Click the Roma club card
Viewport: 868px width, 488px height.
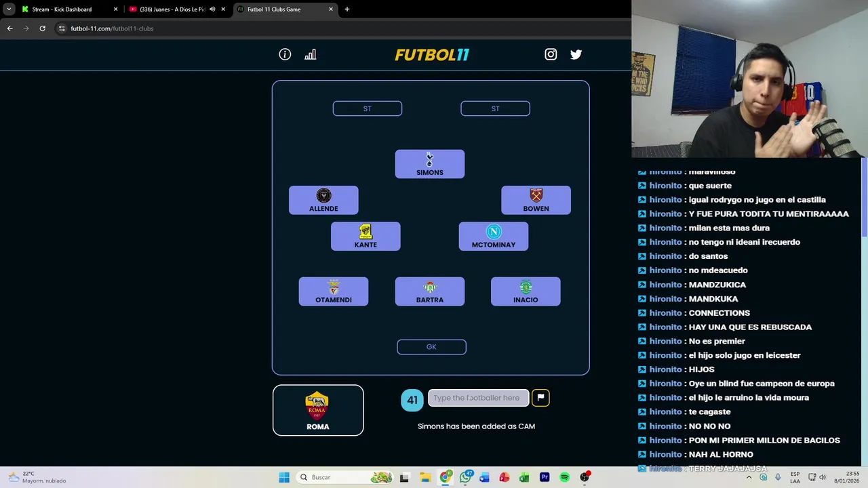coord(318,410)
